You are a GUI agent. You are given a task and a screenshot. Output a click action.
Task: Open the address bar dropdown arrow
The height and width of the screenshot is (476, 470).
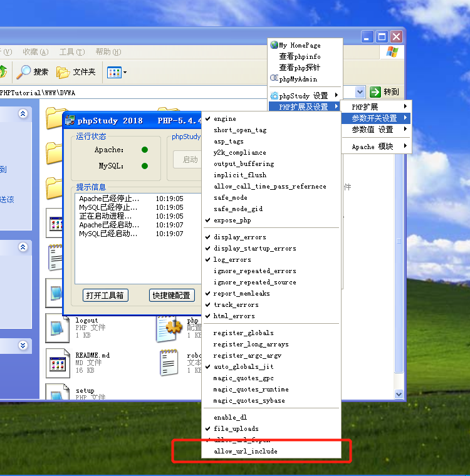360,91
